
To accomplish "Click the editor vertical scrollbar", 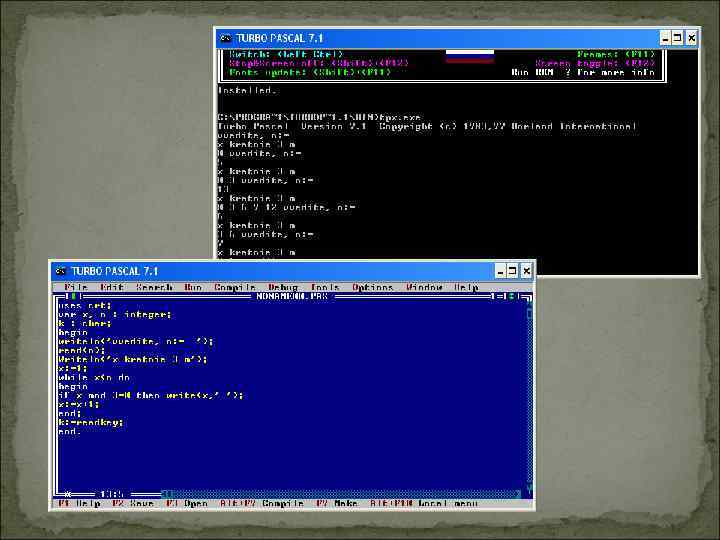I will pyautogui.click(x=529, y=395).
